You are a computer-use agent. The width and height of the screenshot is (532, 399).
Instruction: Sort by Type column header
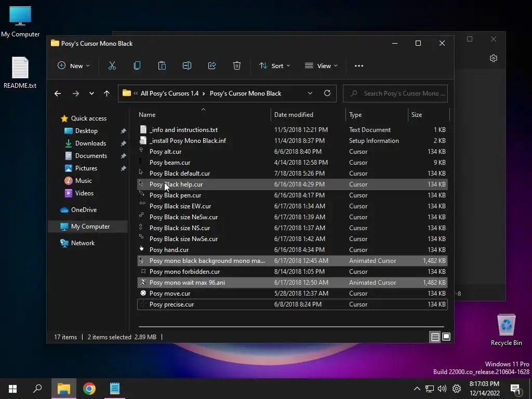pyautogui.click(x=377, y=115)
